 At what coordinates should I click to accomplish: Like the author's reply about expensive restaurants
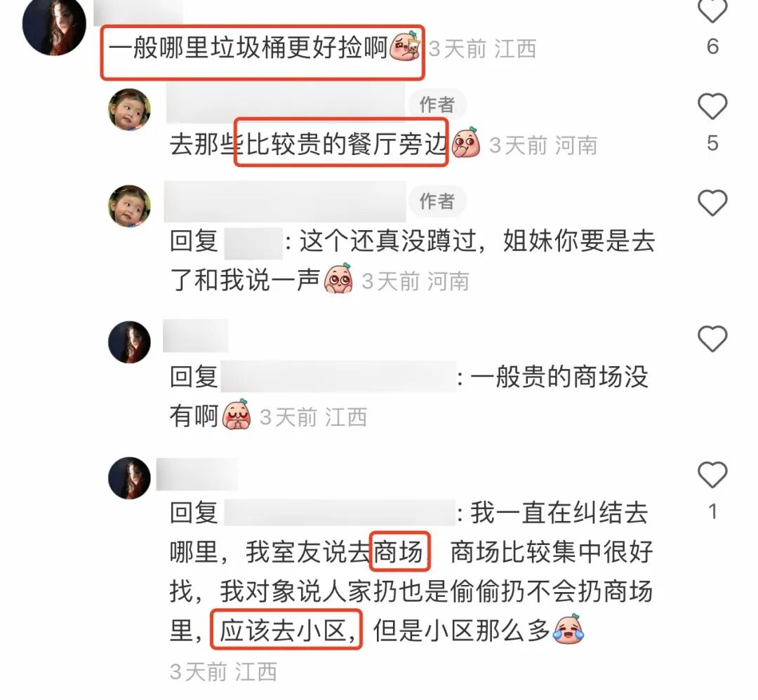click(712, 106)
